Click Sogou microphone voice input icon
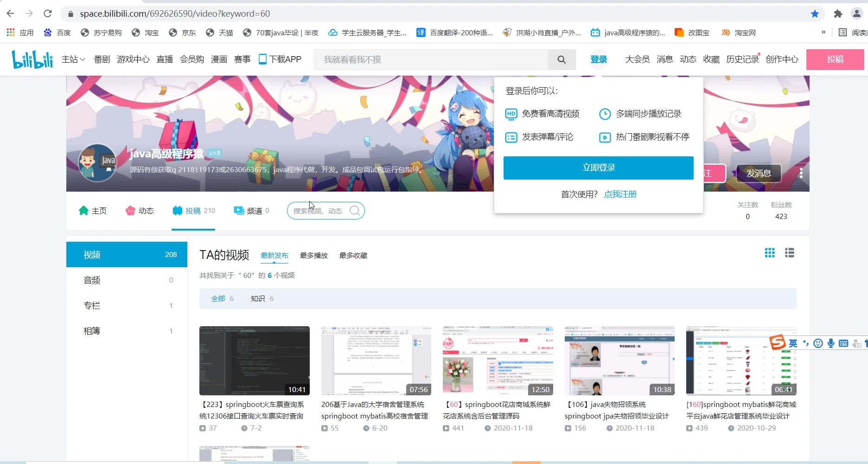868x464 pixels. 831,343
